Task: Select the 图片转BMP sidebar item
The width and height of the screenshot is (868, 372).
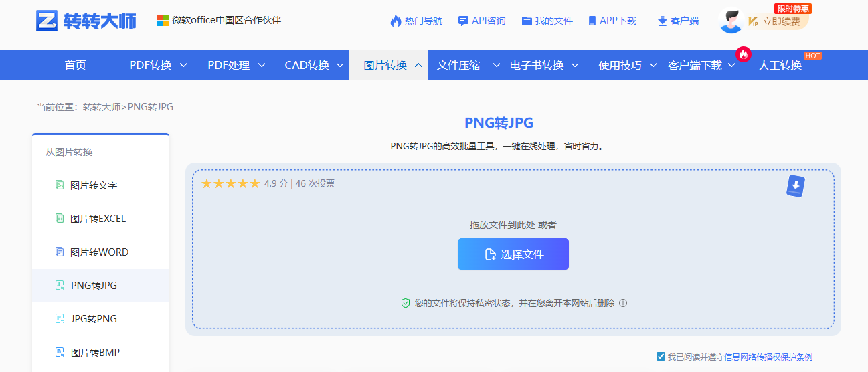Action: 100,353
